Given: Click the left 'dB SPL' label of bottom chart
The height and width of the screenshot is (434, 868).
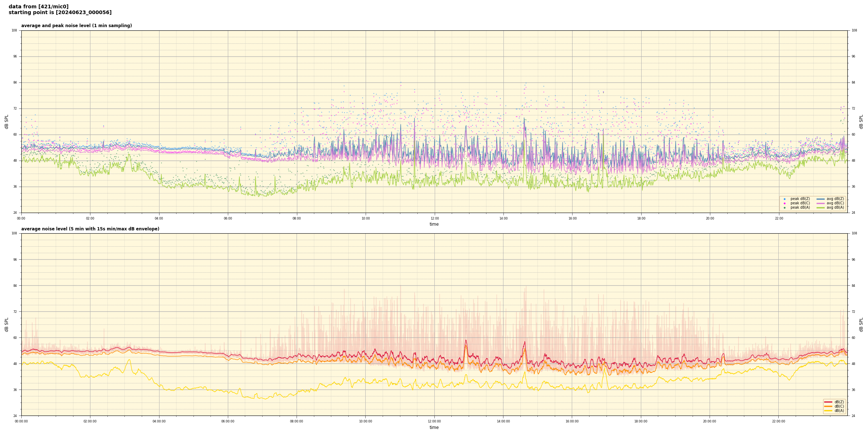Looking at the screenshot, I should (7, 324).
